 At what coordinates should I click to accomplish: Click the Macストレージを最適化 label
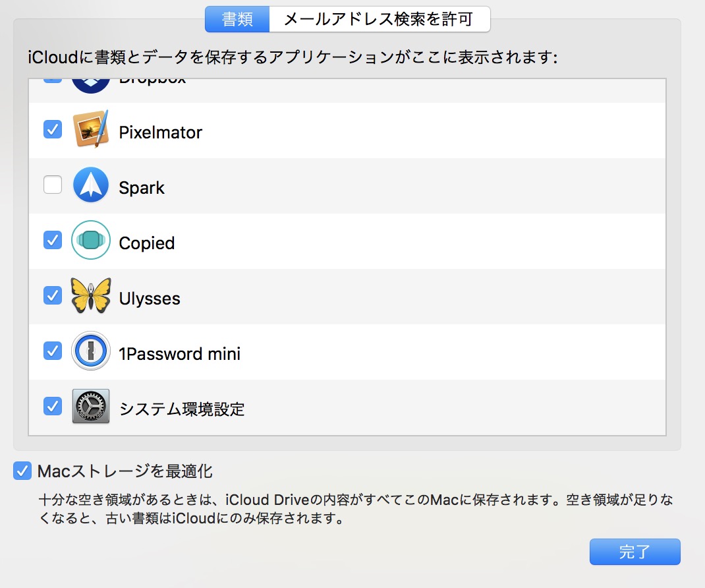pyautogui.click(x=125, y=471)
